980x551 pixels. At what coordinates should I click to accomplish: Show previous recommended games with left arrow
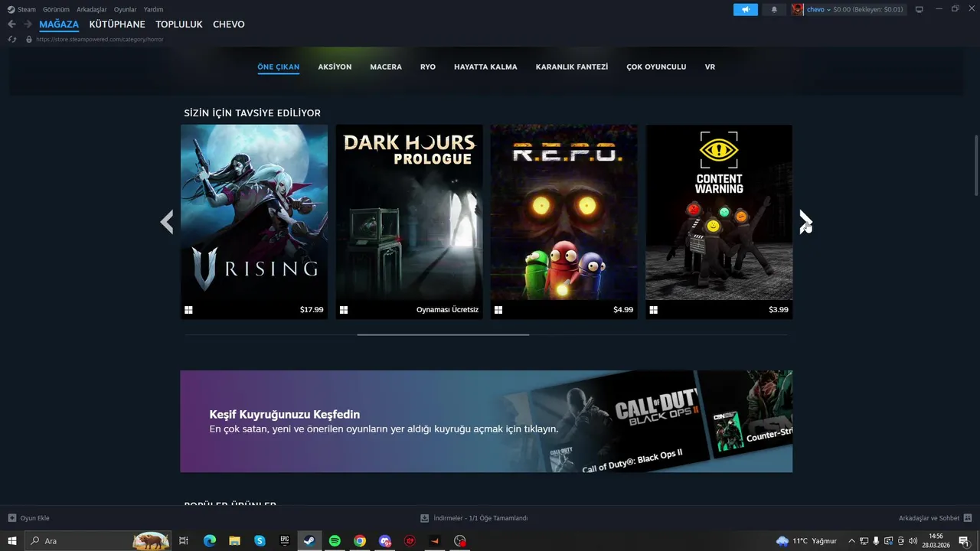coord(166,222)
